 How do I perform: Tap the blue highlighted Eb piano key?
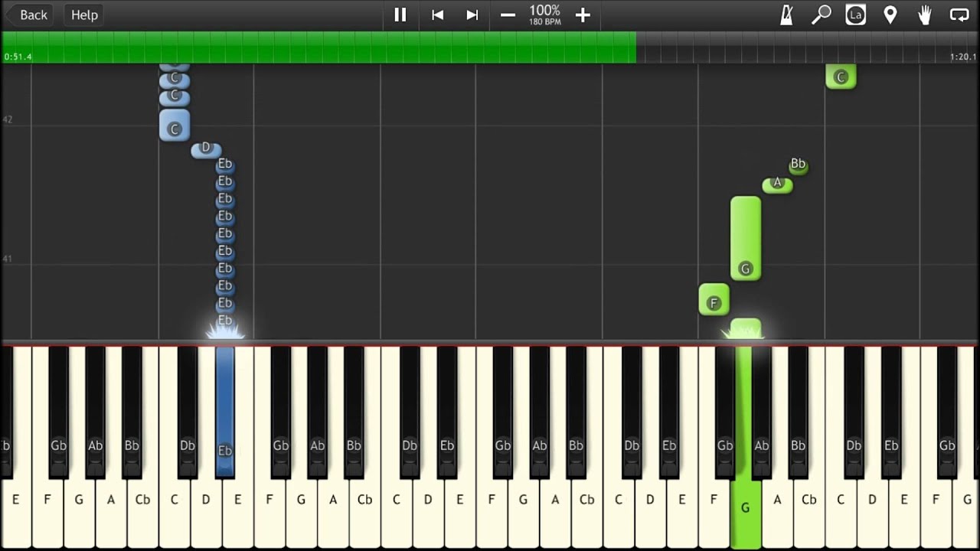[224, 412]
